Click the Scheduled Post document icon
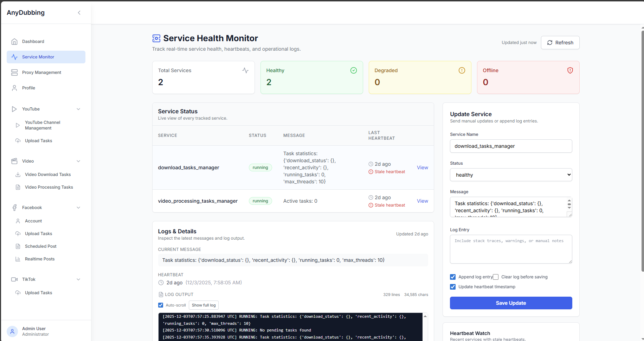This screenshot has height=341, width=644. [18, 246]
